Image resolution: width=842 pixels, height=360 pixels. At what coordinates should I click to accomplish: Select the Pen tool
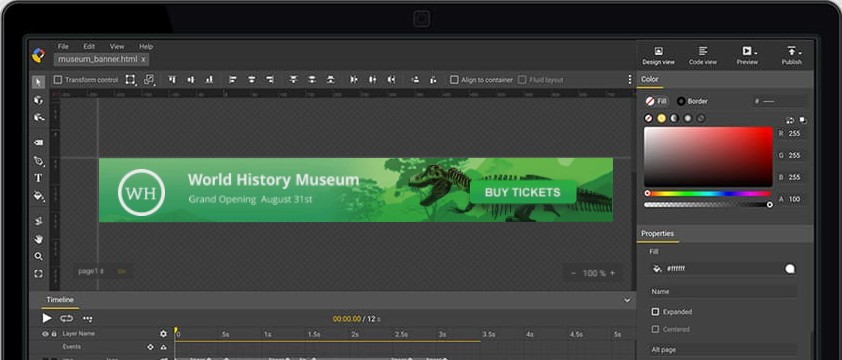point(38,161)
